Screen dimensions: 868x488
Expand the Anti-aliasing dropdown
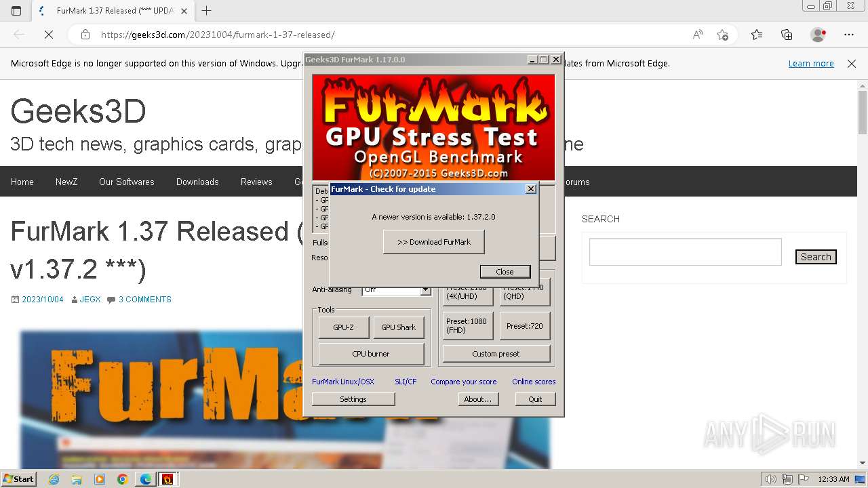425,290
